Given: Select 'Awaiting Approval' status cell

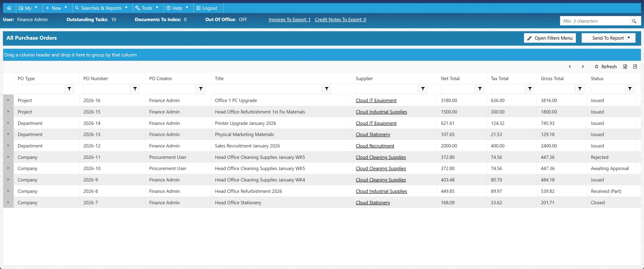Looking at the screenshot, I should click(x=610, y=168).
